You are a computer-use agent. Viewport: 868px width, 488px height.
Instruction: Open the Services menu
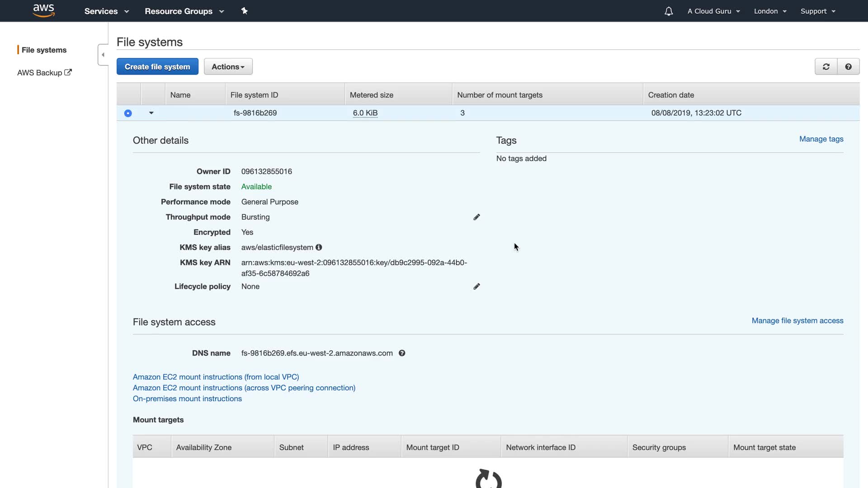tap(106, 11)
